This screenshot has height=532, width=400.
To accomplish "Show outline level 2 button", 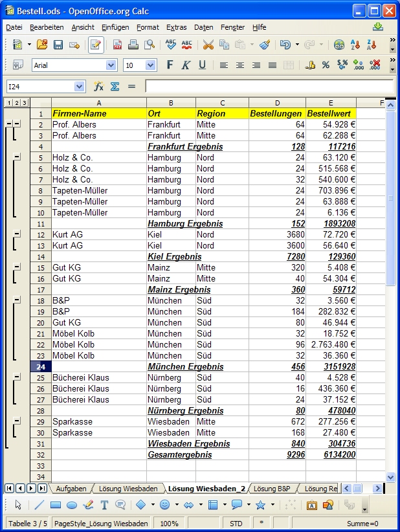I will pos(16,103).
